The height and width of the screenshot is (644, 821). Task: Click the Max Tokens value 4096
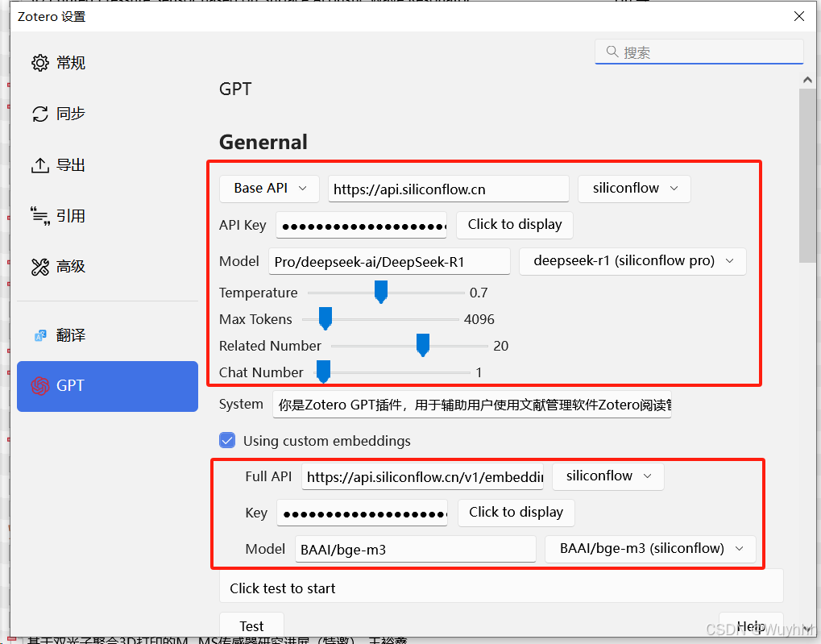479,319
